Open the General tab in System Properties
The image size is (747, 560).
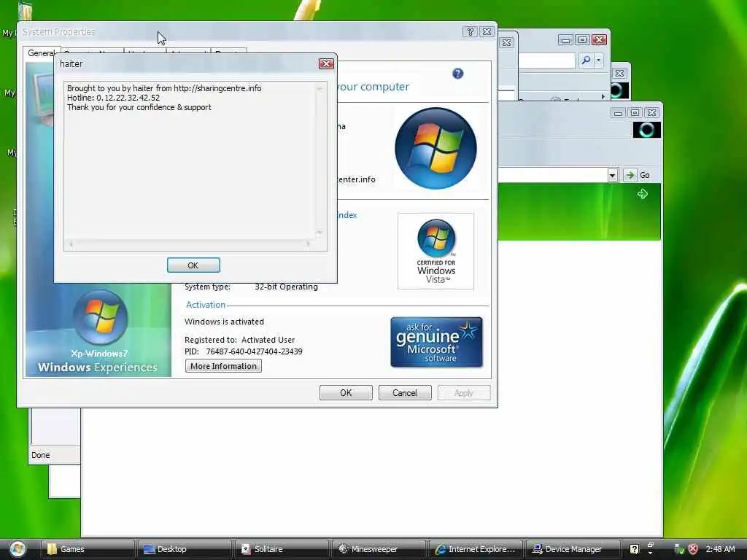pos(41,53)
